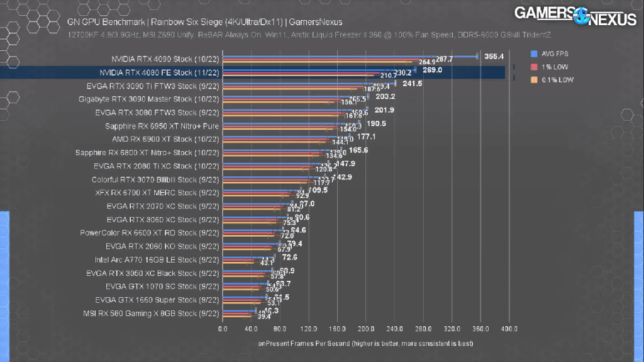Click the RX 6800 XT average value '165.6'
Image resolution: width=644 pixels, height=362 pixels.
(x=358, y=150)
